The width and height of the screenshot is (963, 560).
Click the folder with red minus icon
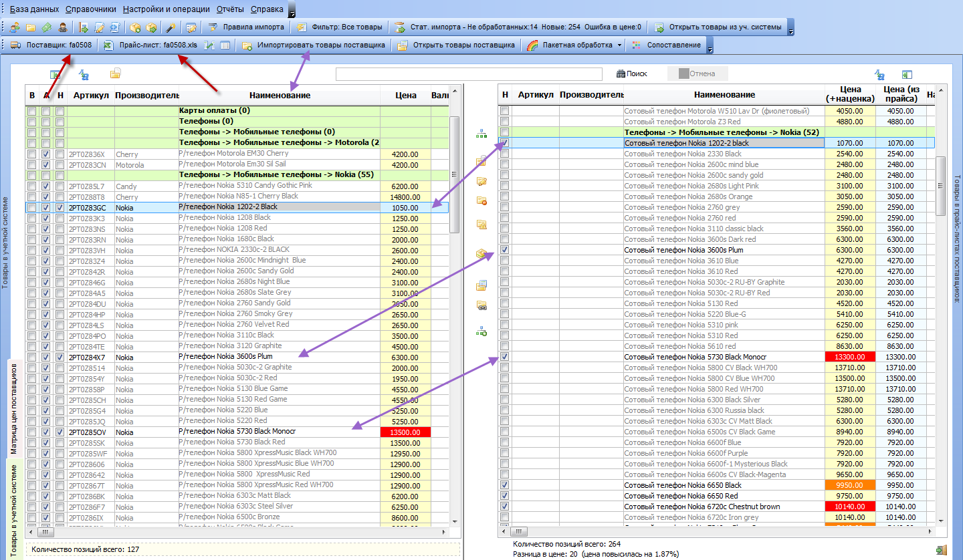pyautogui.click(x=481, y=200)
